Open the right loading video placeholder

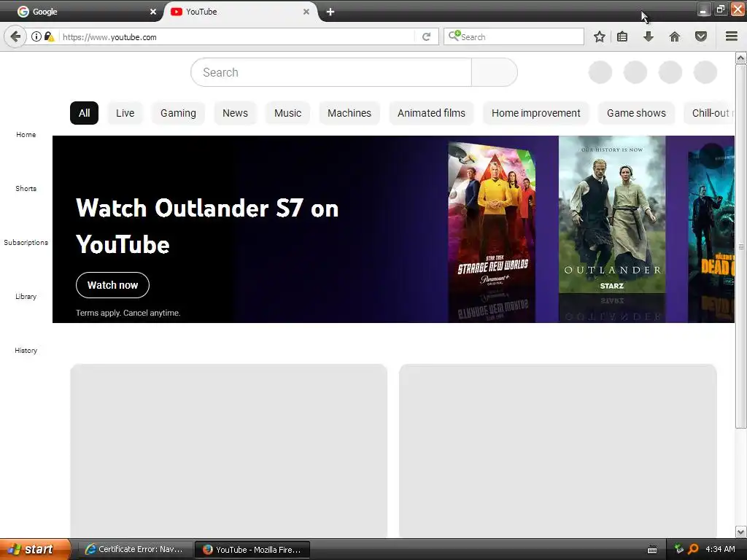[x=558, y=451]
